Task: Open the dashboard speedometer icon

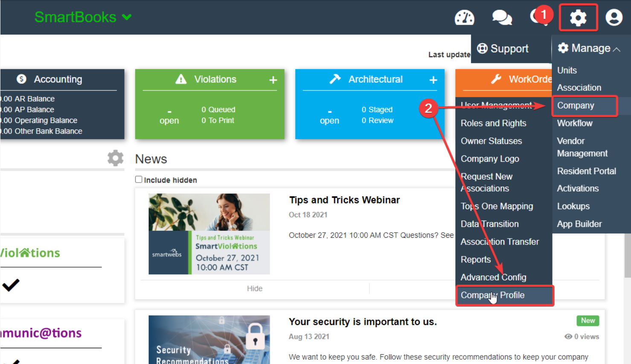Action: coord(464,17)
